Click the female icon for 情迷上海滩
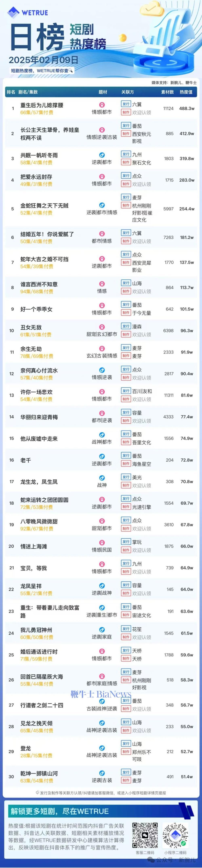Viewport: 202px width, 868px height. (x=102, y=542)
